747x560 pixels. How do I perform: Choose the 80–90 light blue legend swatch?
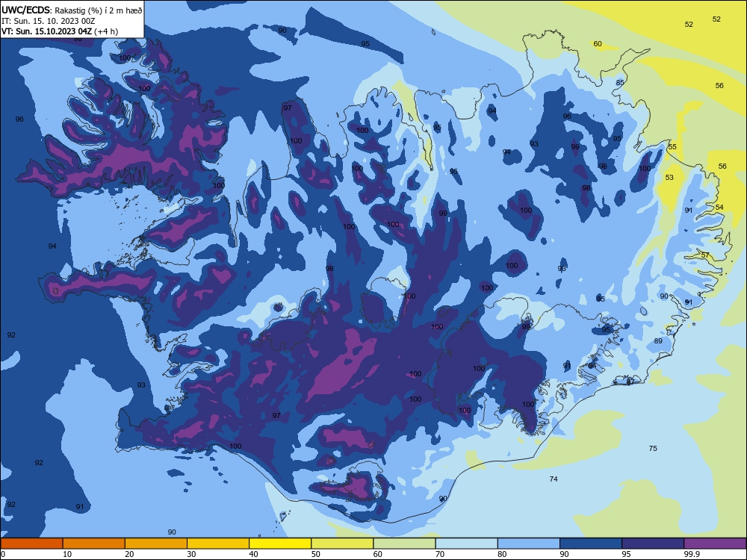(x=529, y=544)
